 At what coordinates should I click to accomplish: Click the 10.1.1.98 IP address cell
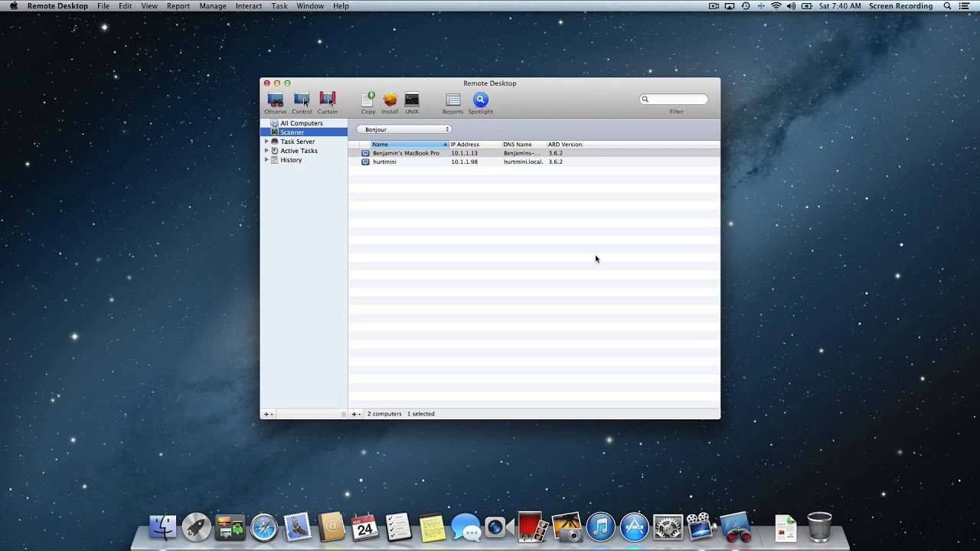(464, 162)
